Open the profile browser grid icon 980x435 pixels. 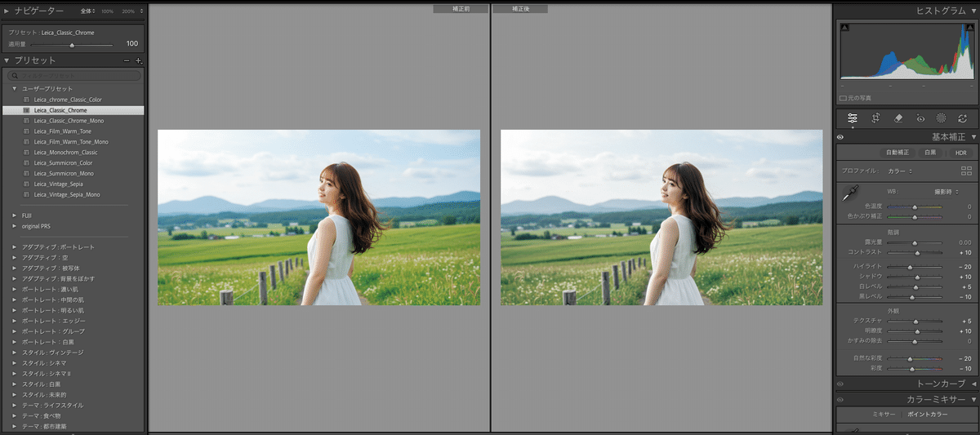coord(967,171)
